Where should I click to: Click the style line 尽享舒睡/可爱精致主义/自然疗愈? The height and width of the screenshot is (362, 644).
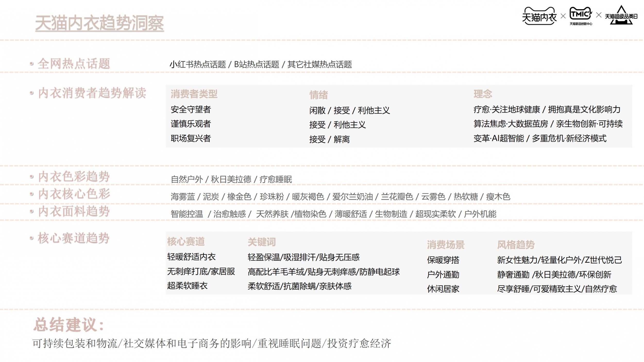tap(557, 289)
